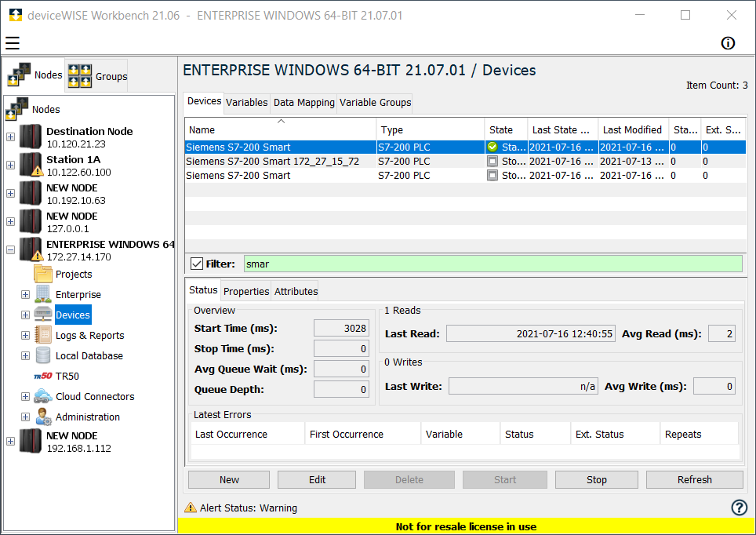Select the Status tab in details panel

tap(203, 290)
